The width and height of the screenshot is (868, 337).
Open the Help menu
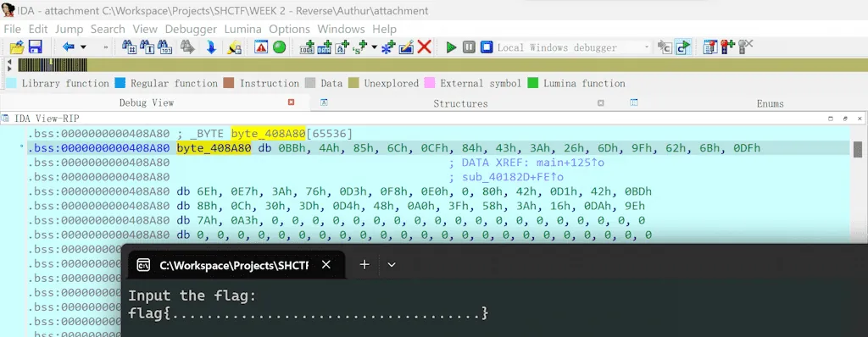(x=384, y=29)
